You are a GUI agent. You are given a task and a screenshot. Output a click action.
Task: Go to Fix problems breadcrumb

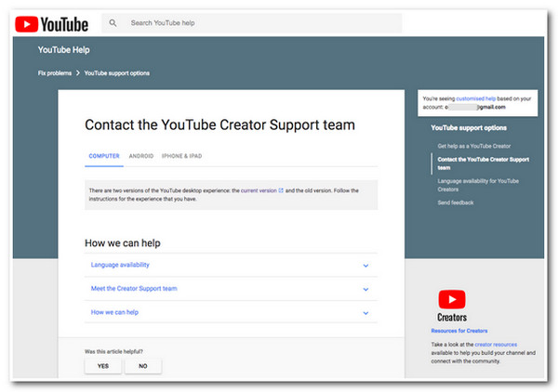pyautogui.click(x=55, y=73)
